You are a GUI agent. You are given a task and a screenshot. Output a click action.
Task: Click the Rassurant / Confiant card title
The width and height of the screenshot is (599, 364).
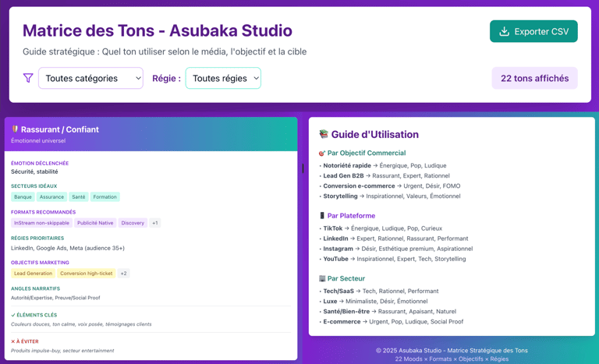click(x=60, y=129)
